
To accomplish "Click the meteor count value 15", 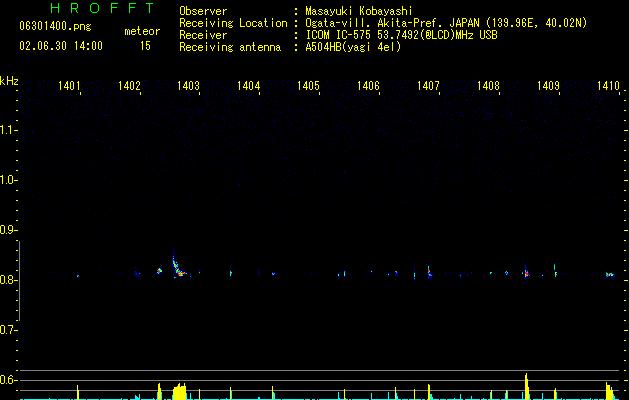I will 145,46.
